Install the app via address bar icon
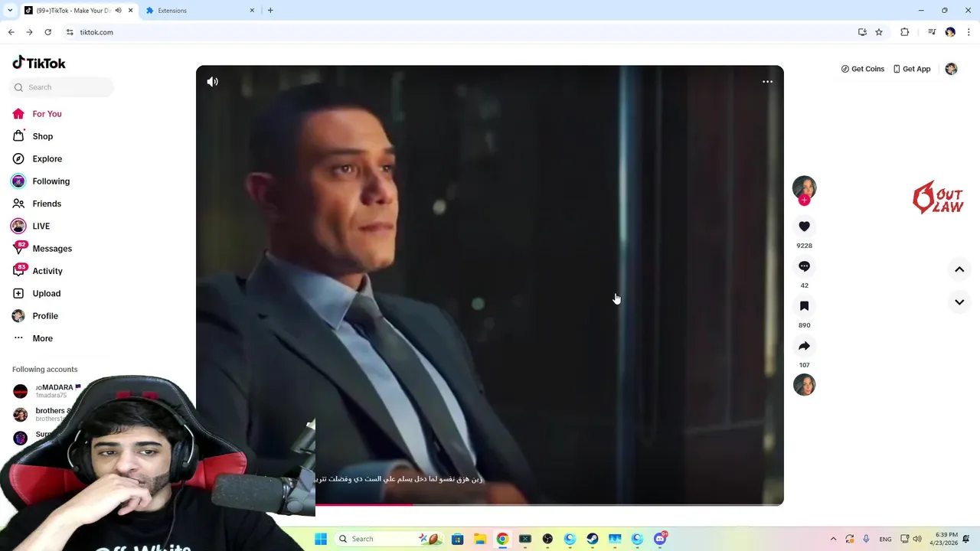980x551 pixels. click(862, 32)
